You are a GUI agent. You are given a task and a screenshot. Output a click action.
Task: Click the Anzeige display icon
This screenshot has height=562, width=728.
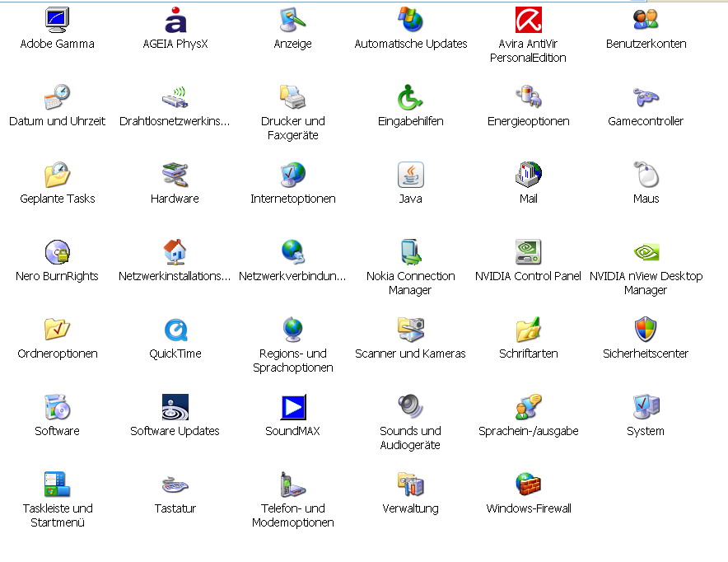292,20
